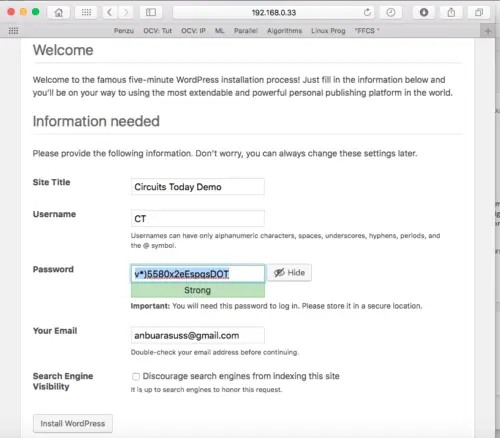Show all tabs icon
This screenshot has width=500, height=438.
[479, 12]
